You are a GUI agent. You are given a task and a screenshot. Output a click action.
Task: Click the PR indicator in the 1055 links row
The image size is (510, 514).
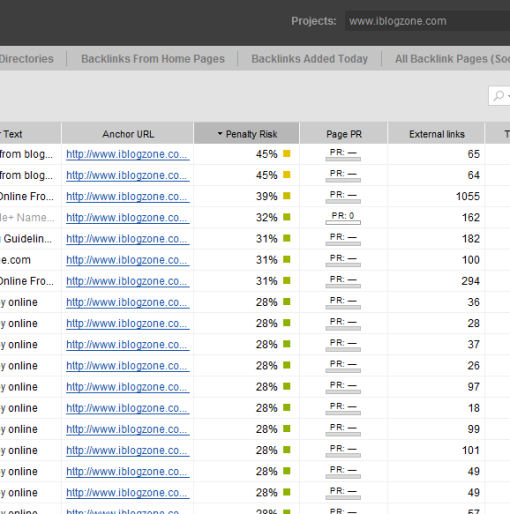click(x=343, y=197)
